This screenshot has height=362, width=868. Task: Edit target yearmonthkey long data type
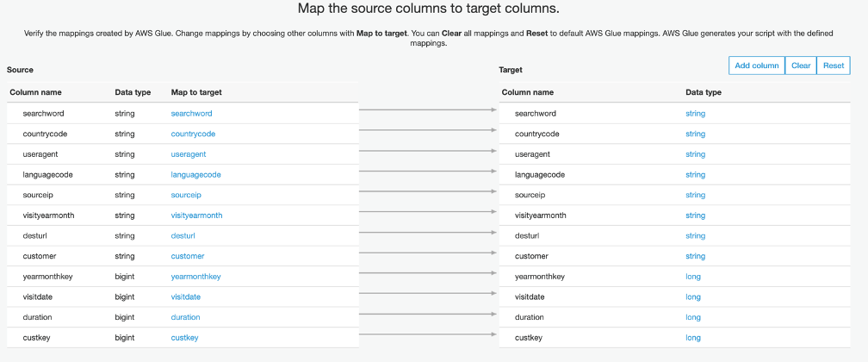[x=693, y=277]
